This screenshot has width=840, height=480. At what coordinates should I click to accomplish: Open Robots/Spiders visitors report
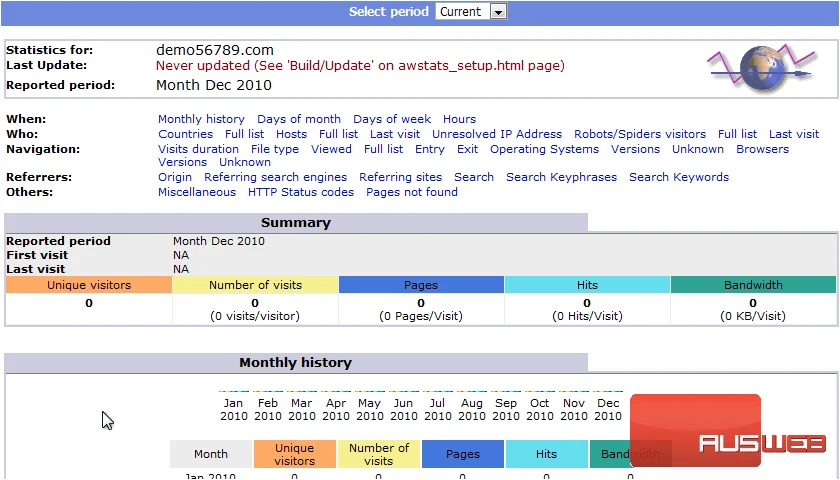[x=640, y=134]
